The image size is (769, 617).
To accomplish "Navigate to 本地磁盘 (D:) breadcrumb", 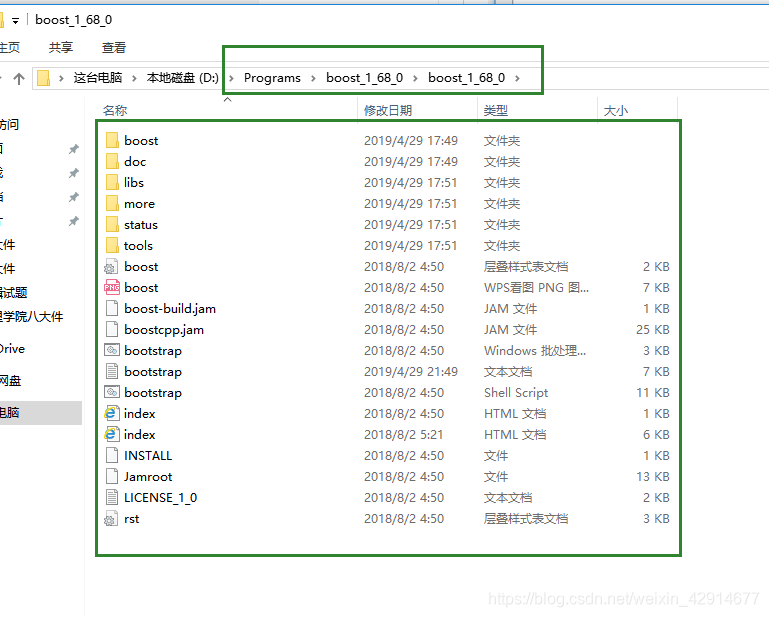I will [x=182, y=78].
